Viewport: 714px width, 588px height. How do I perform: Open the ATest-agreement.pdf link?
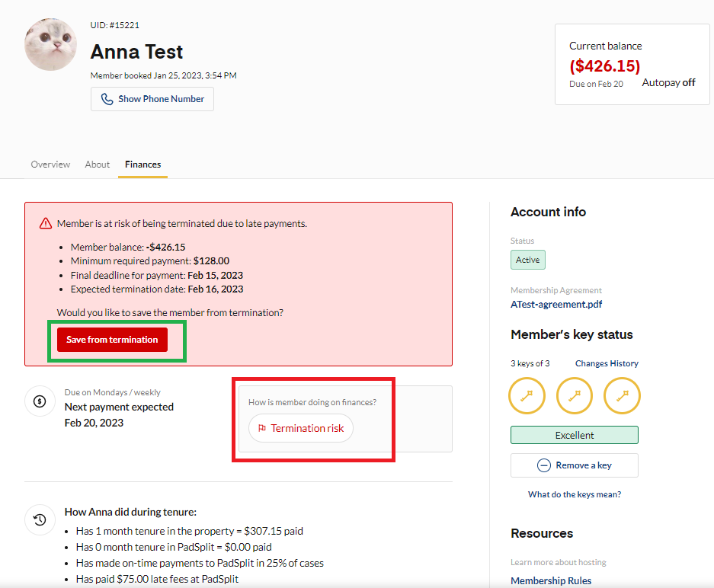[556, 304]
